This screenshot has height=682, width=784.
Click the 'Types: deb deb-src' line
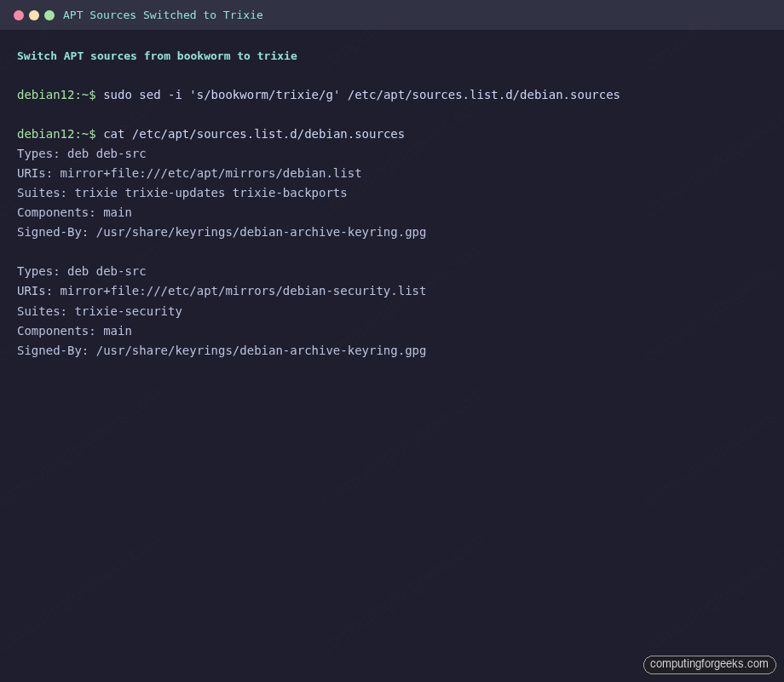coord(81,153)
